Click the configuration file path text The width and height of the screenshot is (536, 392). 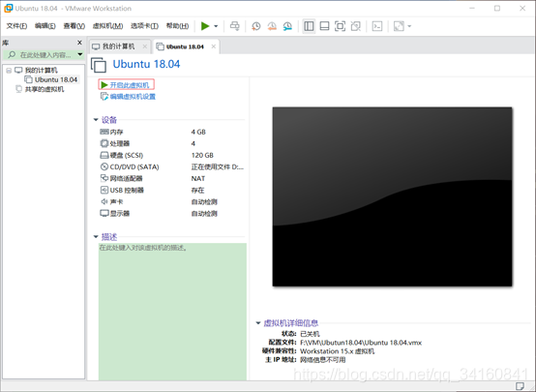coord(361,343)
